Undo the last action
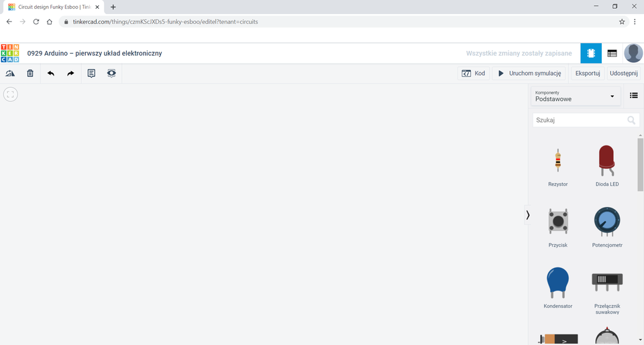644x345 pixels. point(51,73)
